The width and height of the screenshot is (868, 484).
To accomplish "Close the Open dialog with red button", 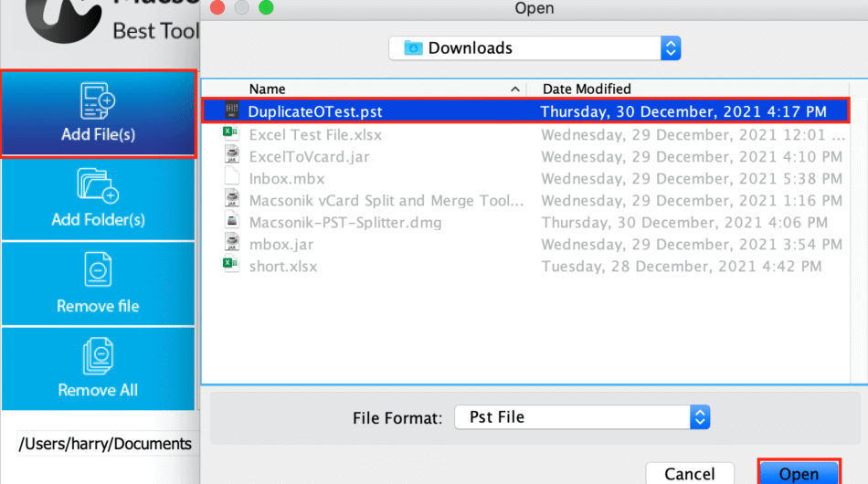I will (x=217, y=7).
